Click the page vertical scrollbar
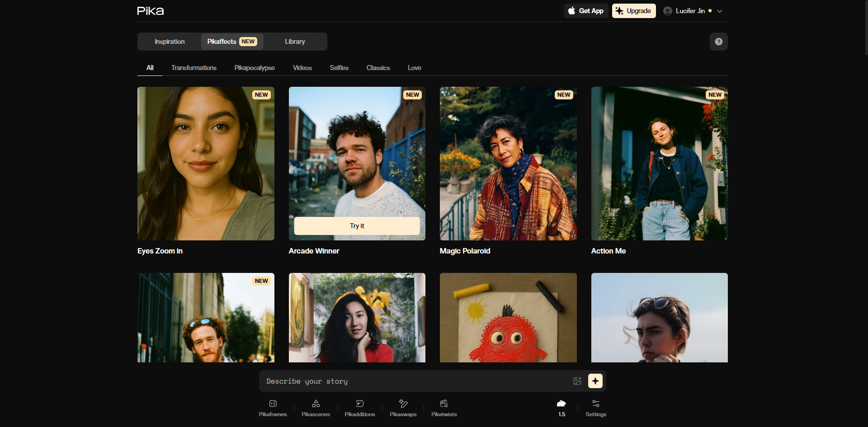Image resolution: width=868 pixels, height=427 pixels. [866, 27]
